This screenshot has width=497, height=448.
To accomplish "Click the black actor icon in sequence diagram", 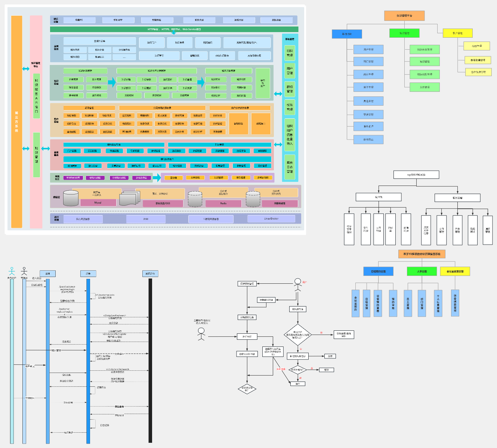I will (x=24, y=271).
